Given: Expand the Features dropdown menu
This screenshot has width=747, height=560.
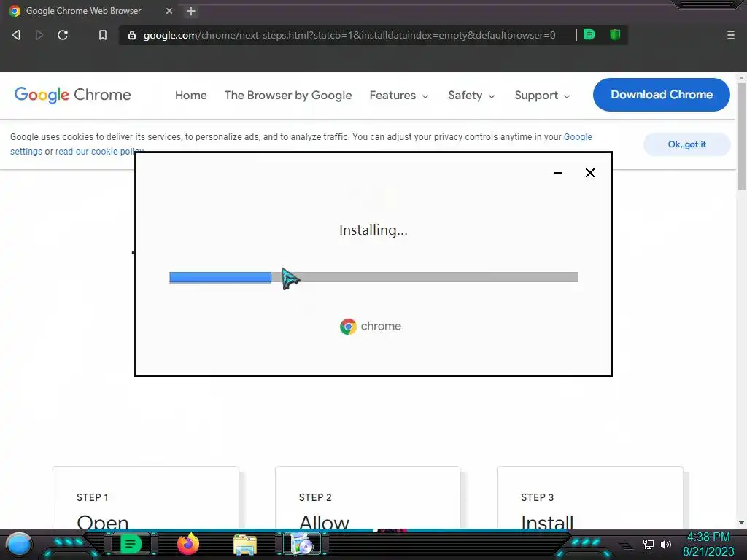Looking at the screenshot, I should [x=399, y=96].
